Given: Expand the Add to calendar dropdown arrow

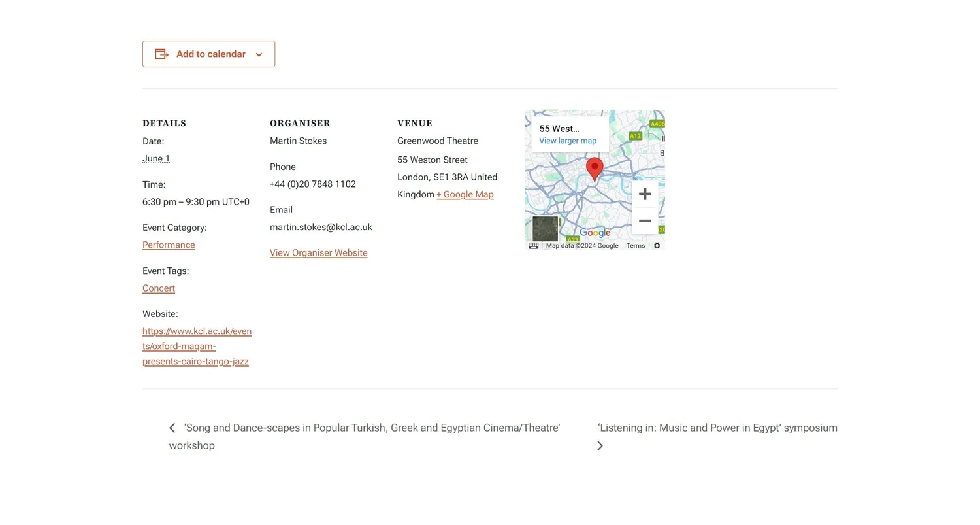Looking at the screenshot, I should [259, 55].
